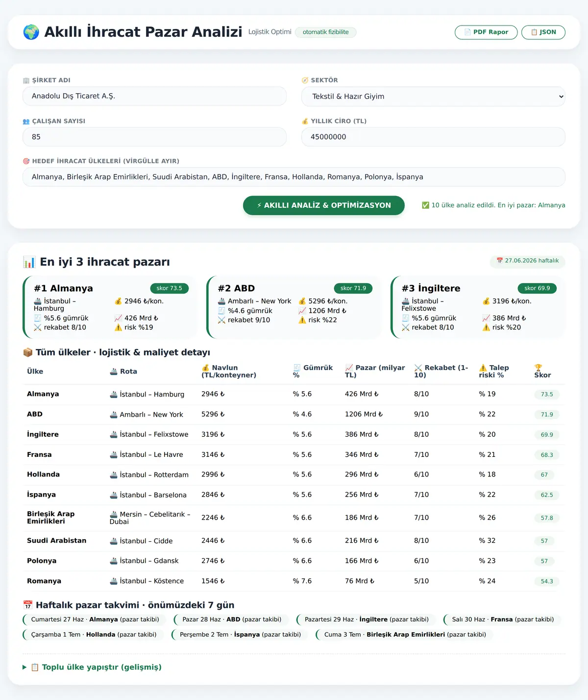Viewport: 588px width, 700px height.
Task: Edit the Çalışan Sayısı field
Action: click(154, 137)
